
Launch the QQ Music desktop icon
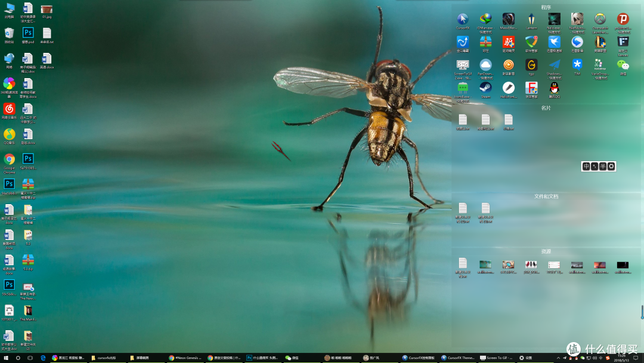(9, 134)
